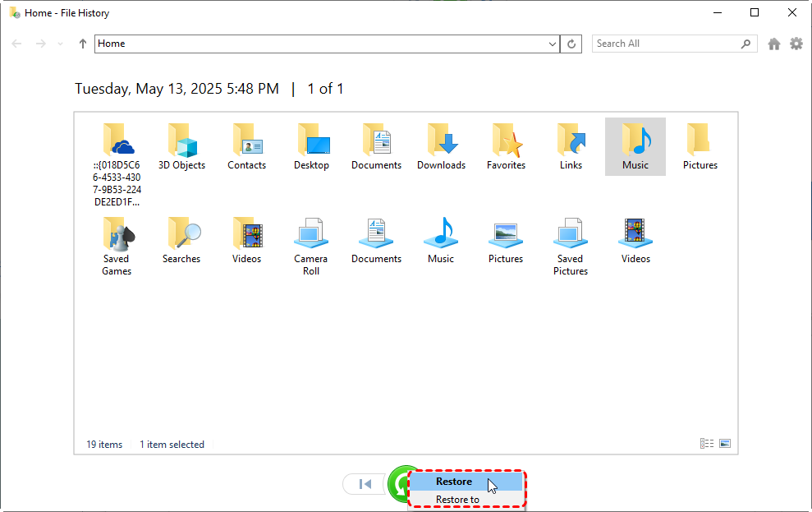Refresh the current folder view
This screenshot has width=812, height=512.
coord(572,44)
